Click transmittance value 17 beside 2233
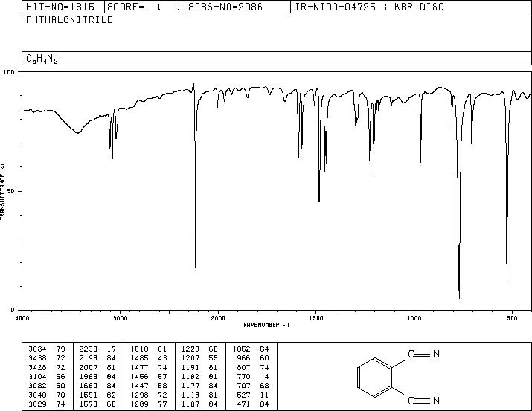 [x=112, y=349]
